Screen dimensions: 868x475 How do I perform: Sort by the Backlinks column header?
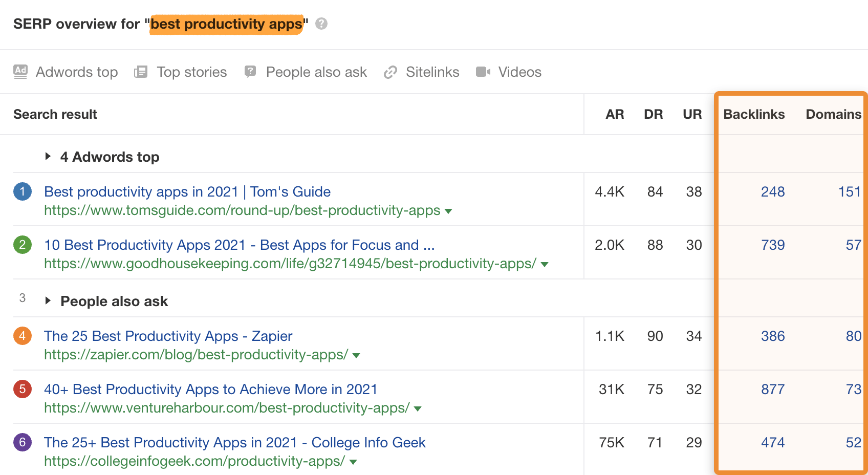753,114
